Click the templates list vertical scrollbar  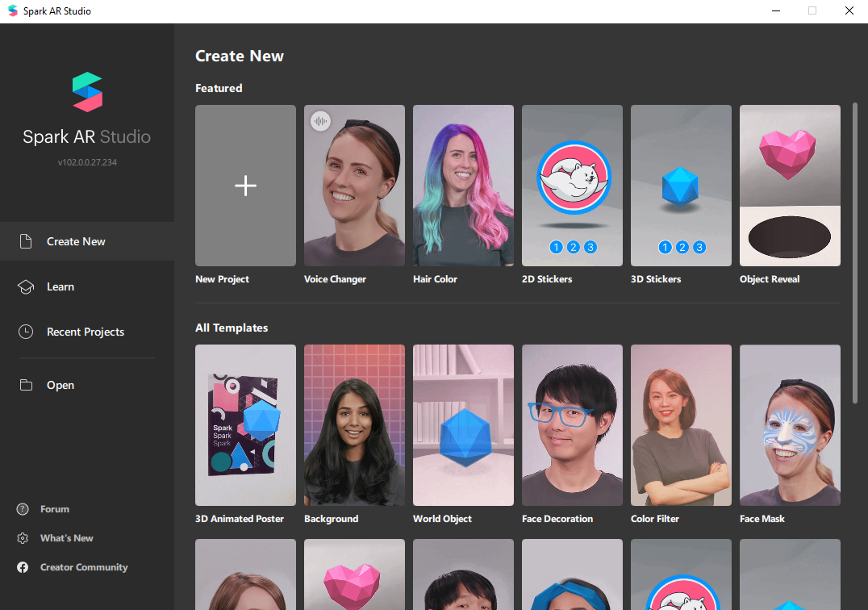(855, 253)
